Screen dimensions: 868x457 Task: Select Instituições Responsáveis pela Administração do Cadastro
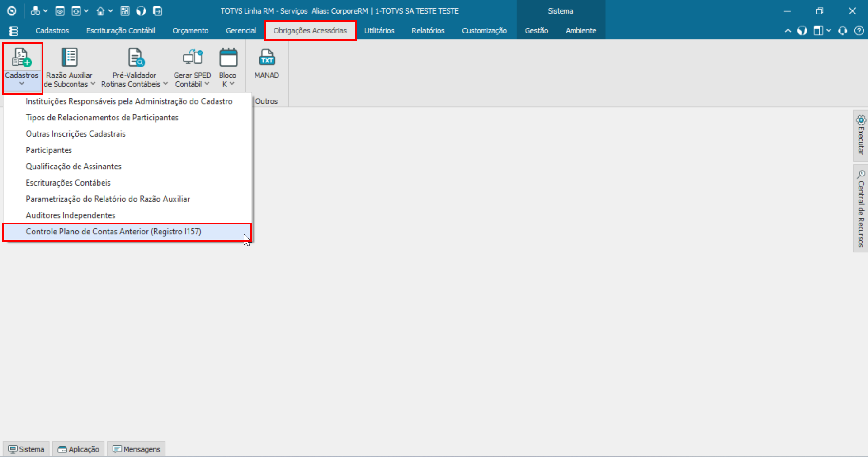click(x=127, y=101)
